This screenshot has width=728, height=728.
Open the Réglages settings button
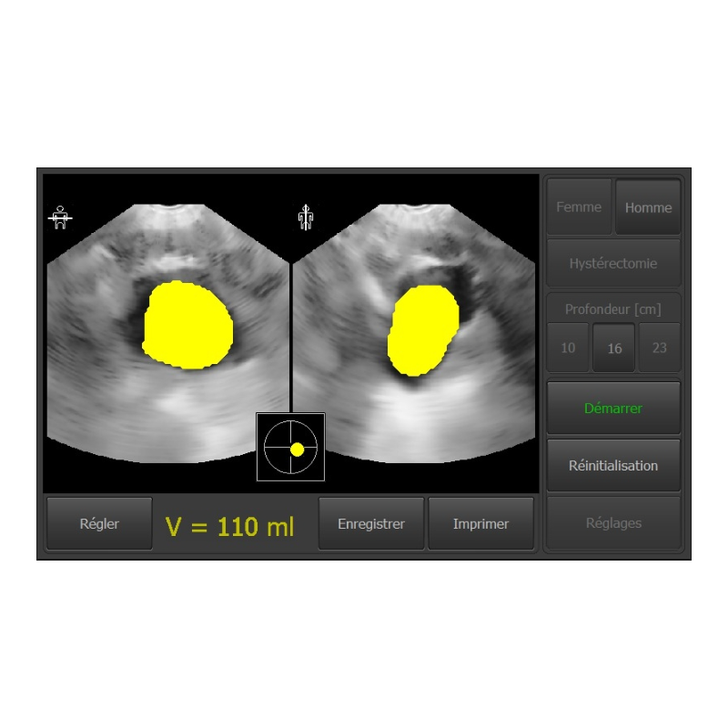613,522
